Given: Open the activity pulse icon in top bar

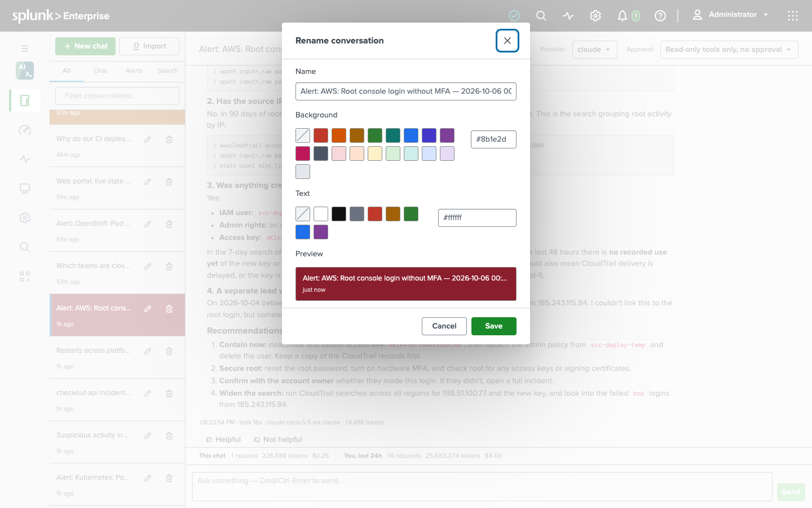Looking at the screenshot, I should click(x=568, y=16).
